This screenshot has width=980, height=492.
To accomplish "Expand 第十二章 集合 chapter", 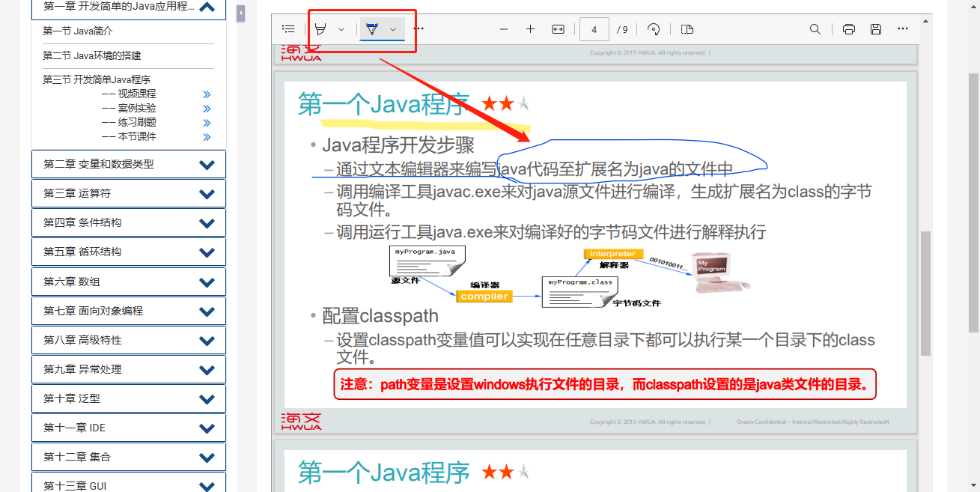I will tap(207, 458).
